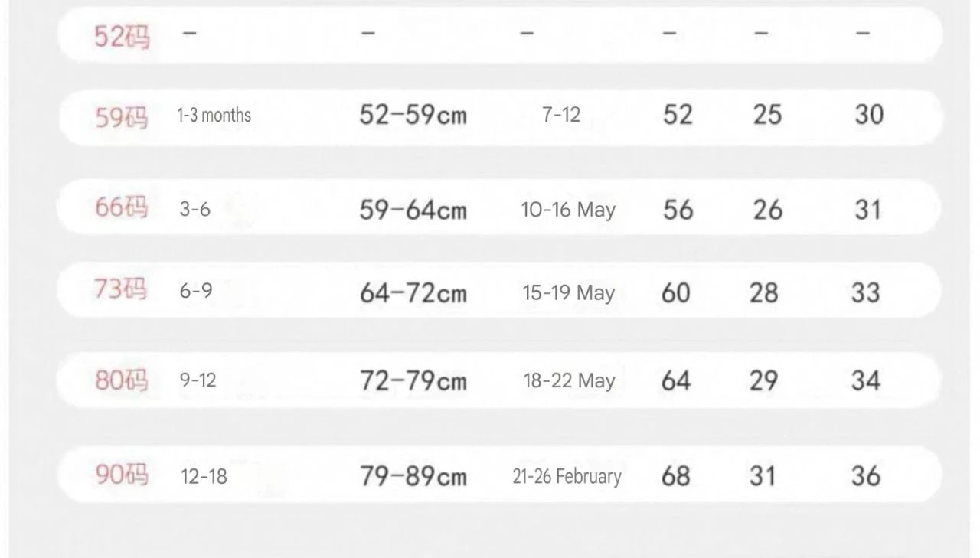Select the 73码 size label
Image resolution: width=980 pixels, height=558 pixels.
(x=121, y=290)
